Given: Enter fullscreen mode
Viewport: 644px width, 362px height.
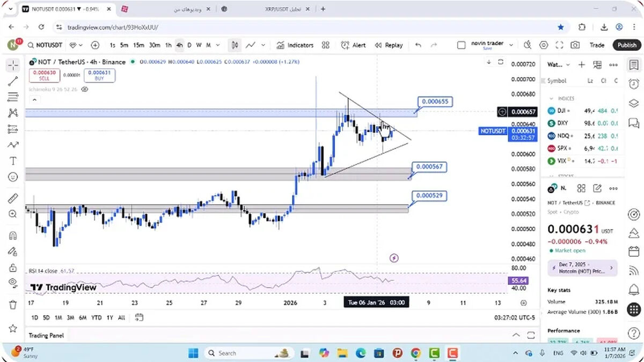Looking at the screenshot, I should tap(559, 45).
